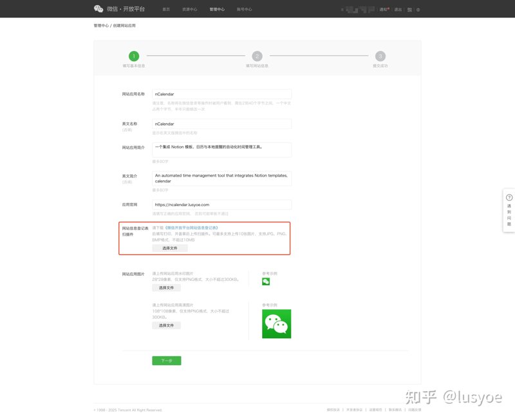515x420 pixels.
Task: Click into the 网站应用简介 text area
Action: click(221, 150)
